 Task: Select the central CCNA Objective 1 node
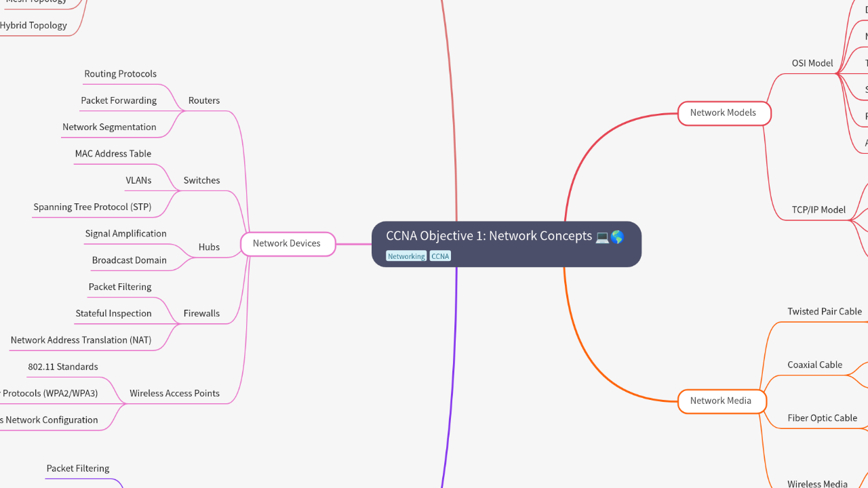tap(506, 244)
